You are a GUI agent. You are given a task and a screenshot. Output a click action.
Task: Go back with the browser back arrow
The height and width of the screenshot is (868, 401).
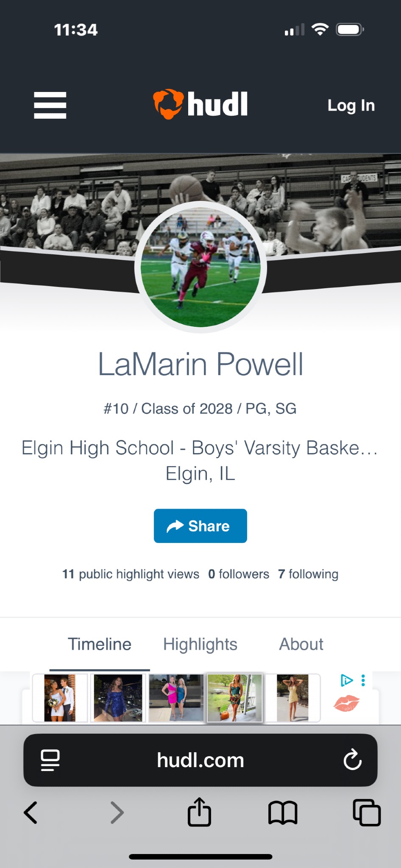pyautogui.click(x=31, y=812)
